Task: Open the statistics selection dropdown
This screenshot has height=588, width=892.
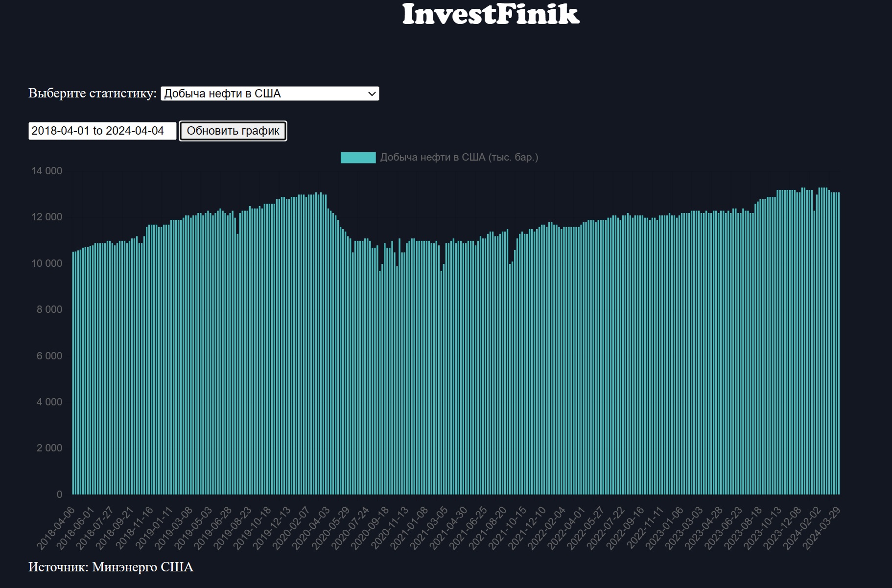Action: 270,94
